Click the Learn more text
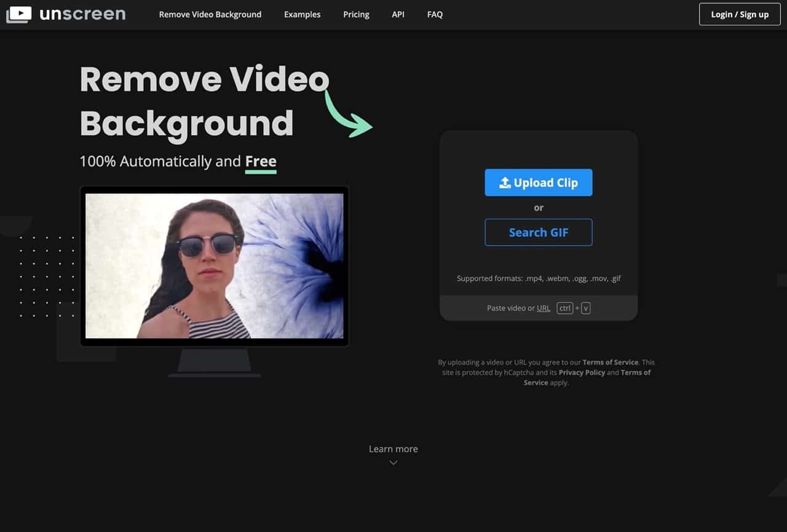Screen dimensions: 787x532 393,449
